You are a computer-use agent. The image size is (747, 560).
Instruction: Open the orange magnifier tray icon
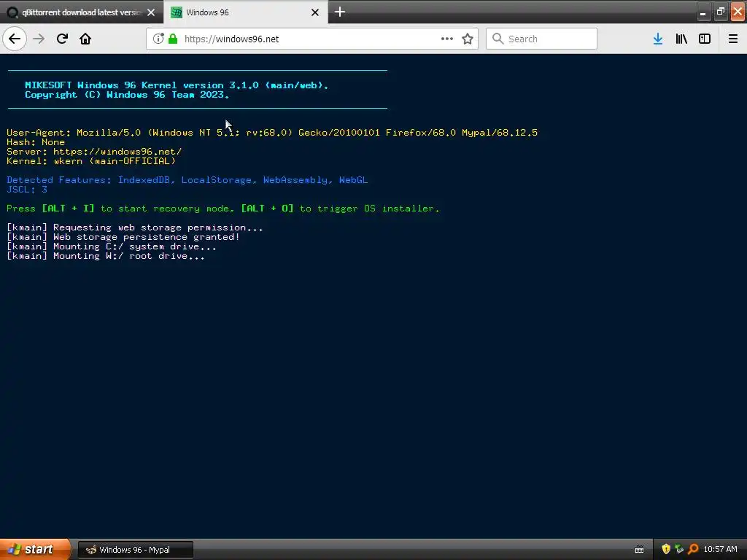[x=693, y=549]
